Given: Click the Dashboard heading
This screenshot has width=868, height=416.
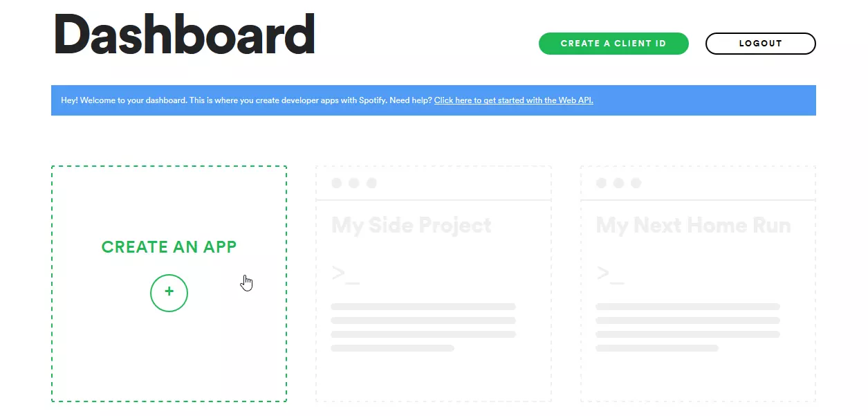Looking at the screenshot, I should coord(184,34).
